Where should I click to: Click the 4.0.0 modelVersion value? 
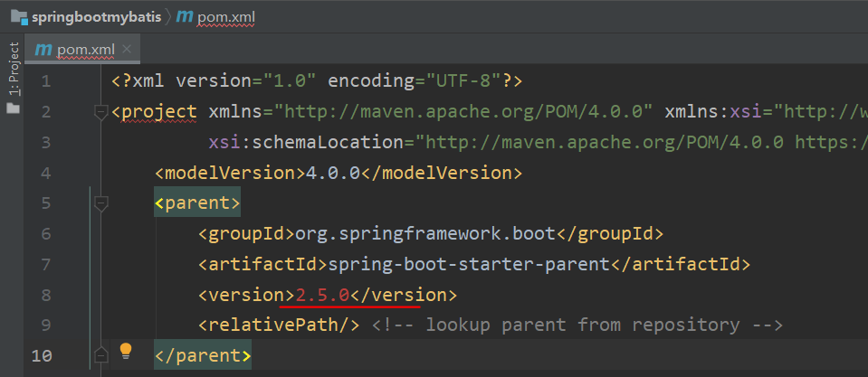pyautogui.click(x=333, y=174)
